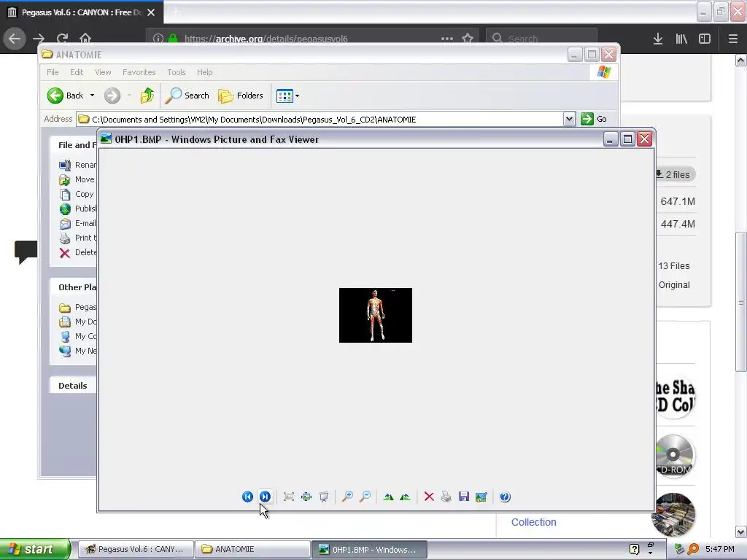Open the Pegasus folder under Other Places
Screen dimensions: 747x560
point(77,307)
